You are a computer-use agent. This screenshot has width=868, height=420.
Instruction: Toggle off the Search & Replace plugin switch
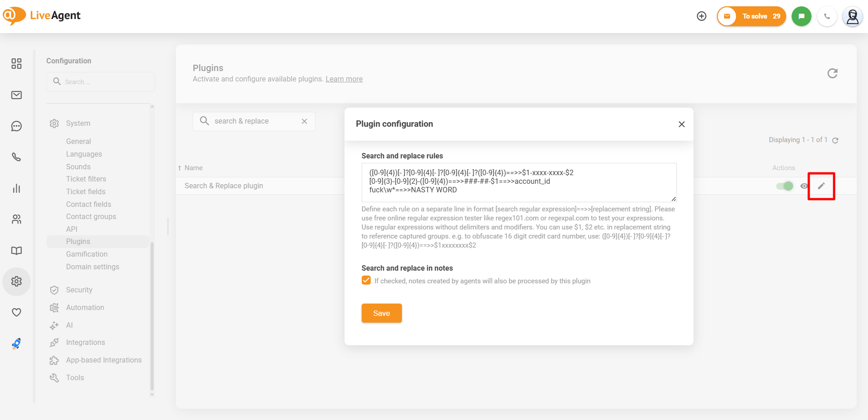pos(785,186)
